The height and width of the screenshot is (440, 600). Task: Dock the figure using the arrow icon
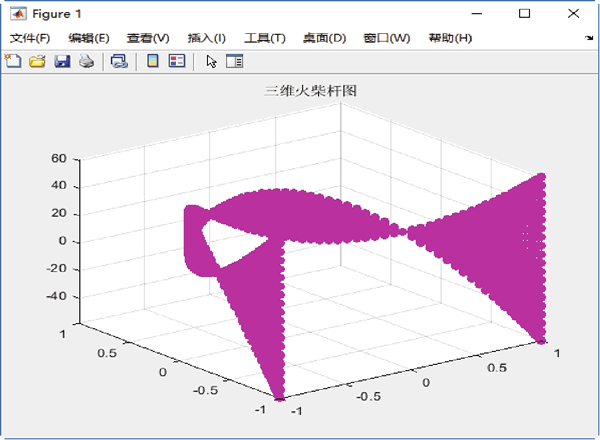click(x=589, y=38)
